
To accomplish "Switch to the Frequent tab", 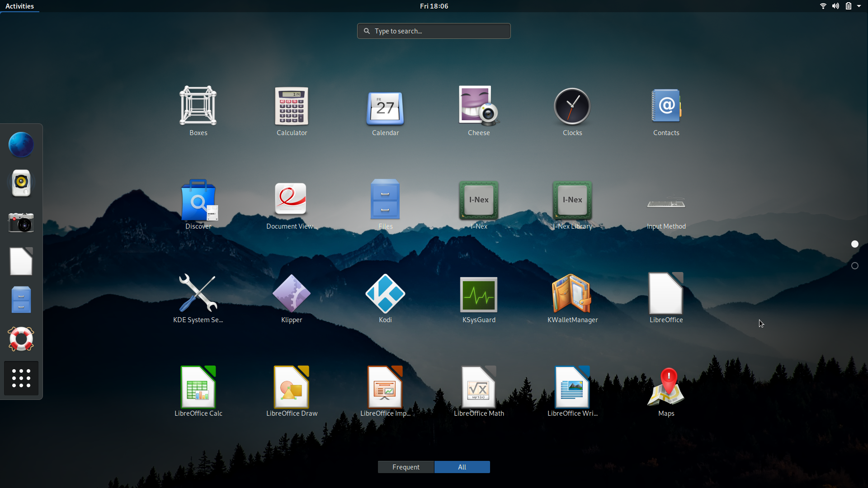I will (x=406, y=467).
